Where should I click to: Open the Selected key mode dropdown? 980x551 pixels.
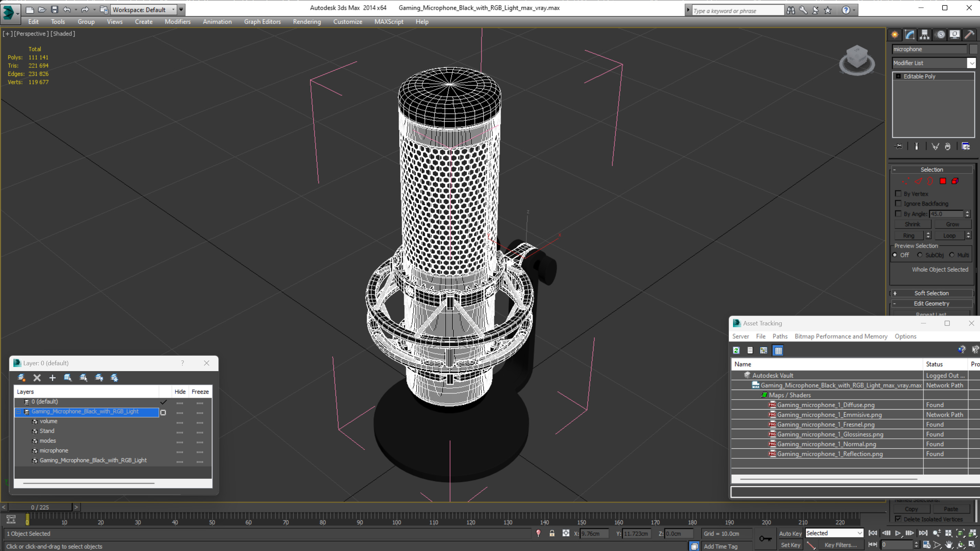[x=834, y=533]
